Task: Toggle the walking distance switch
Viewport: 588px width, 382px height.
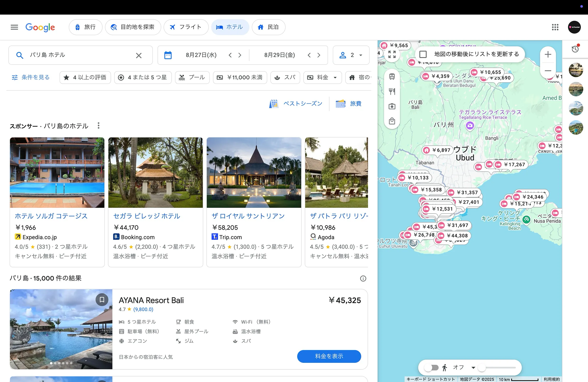Action: pos(431,368)
